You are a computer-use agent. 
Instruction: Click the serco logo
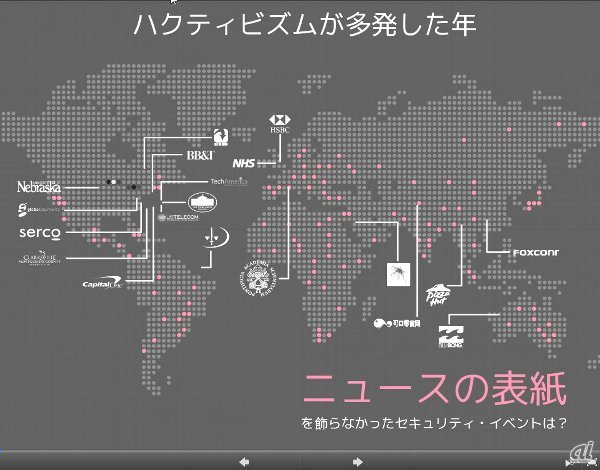(x=40, y=233)
